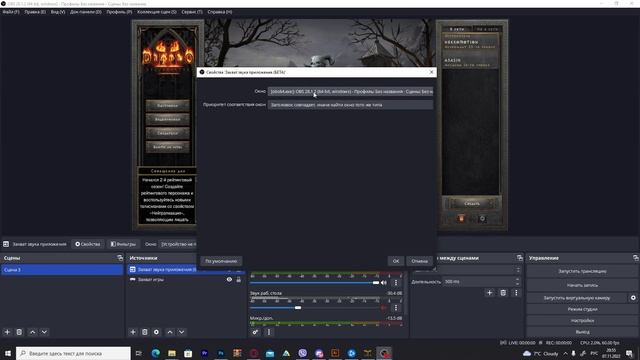
Task: Add a new source with plus icon
Action: (x=133, y=332)
